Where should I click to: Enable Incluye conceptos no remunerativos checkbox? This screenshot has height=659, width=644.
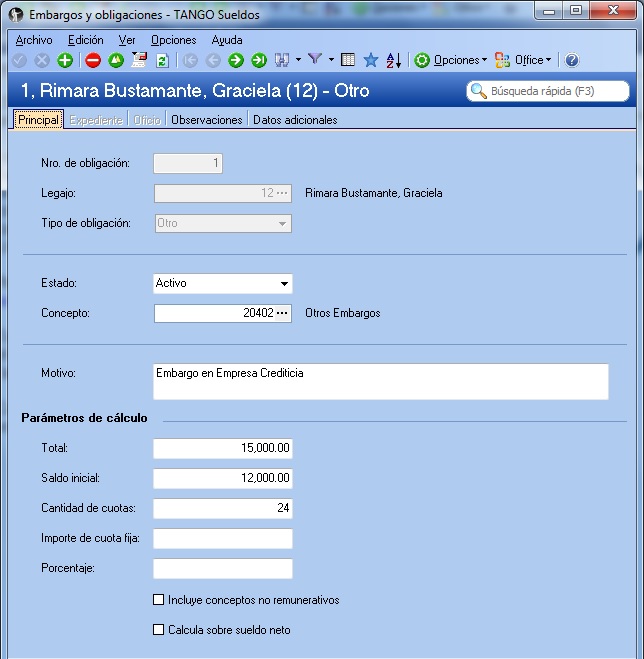point(158,600)
